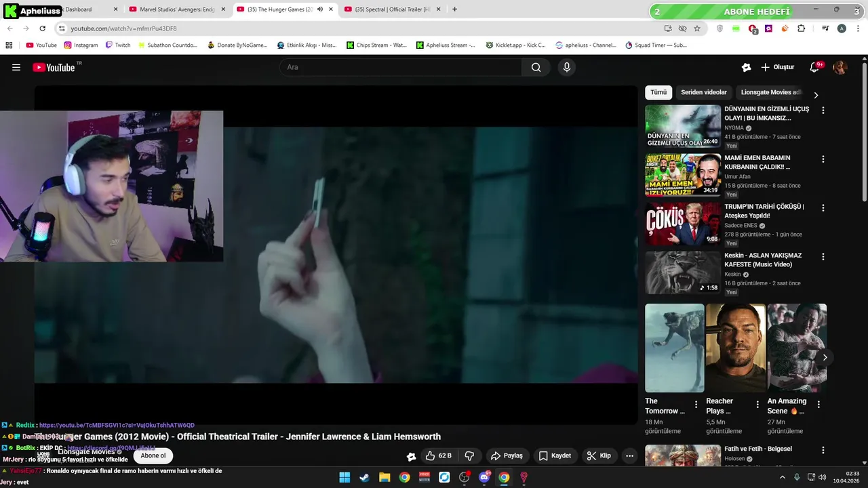Screen dimensions: 868x488
Task: Reload the page
Action: click(x=42, y=28)
